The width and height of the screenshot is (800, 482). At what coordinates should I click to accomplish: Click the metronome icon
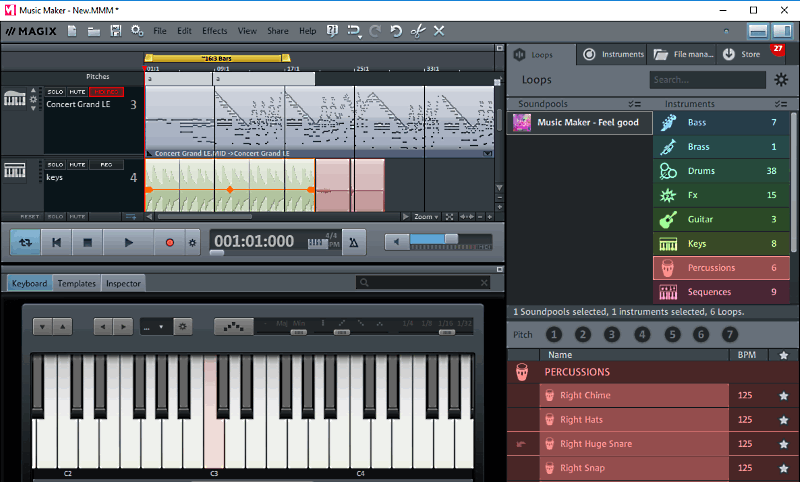(x=354, y=243)
